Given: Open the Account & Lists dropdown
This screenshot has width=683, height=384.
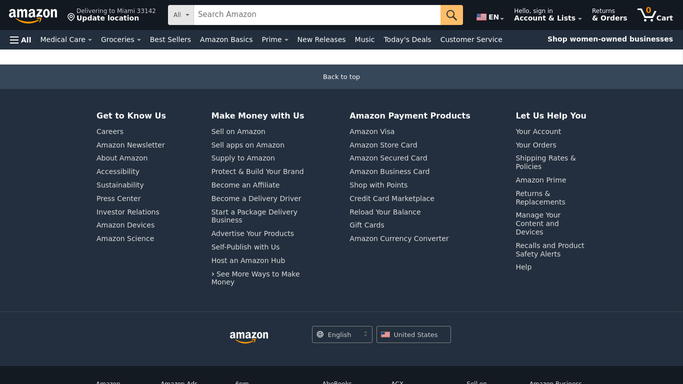Looking at the screenshot, I should coord(547,15).
